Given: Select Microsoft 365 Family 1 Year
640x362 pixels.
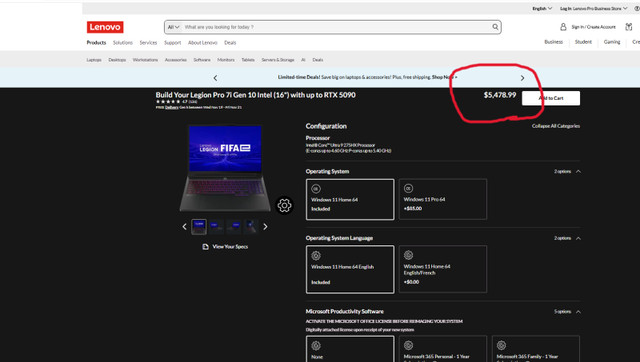Looking at the screenshot, I should (x=536, y=349).
